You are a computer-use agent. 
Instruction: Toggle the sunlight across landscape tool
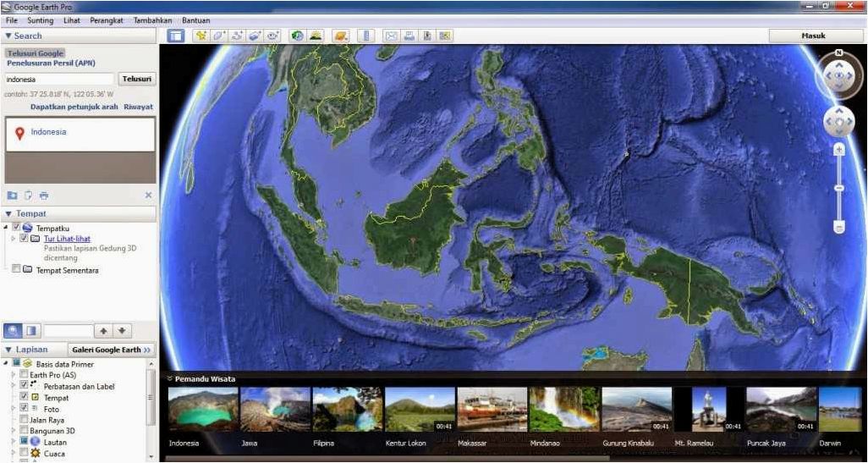tap(316, 36)
